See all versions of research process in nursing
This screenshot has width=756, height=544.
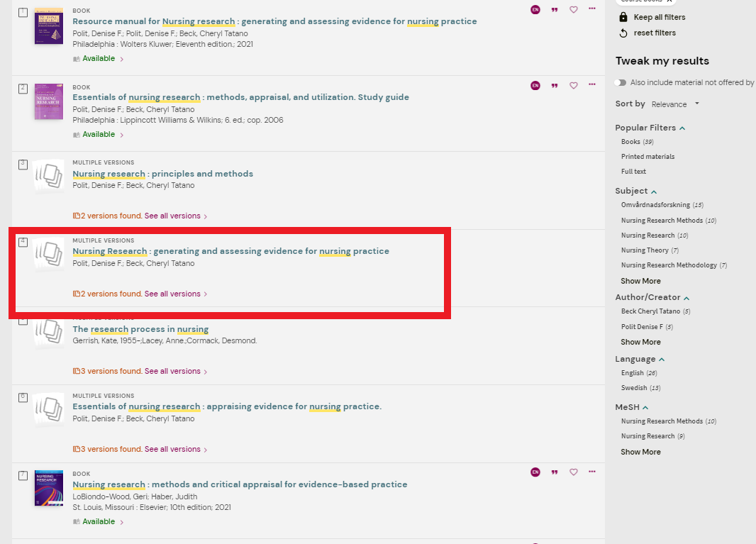point(175,372)
